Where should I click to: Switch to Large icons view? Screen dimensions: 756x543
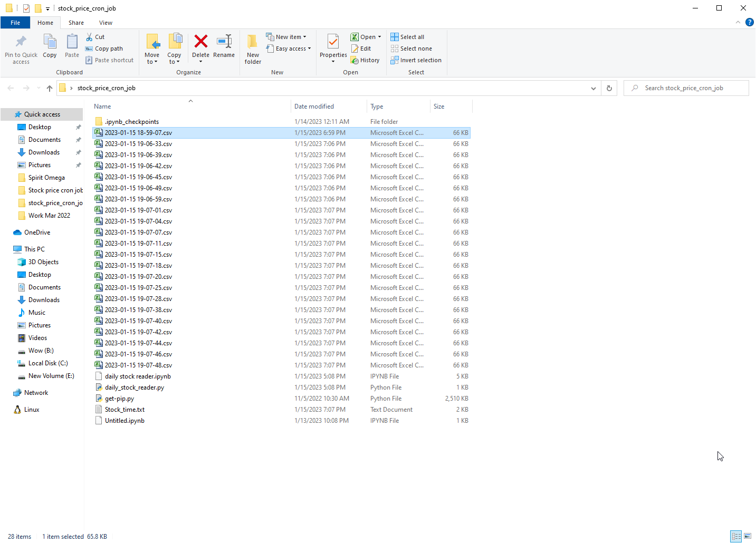tap(748, 536)
